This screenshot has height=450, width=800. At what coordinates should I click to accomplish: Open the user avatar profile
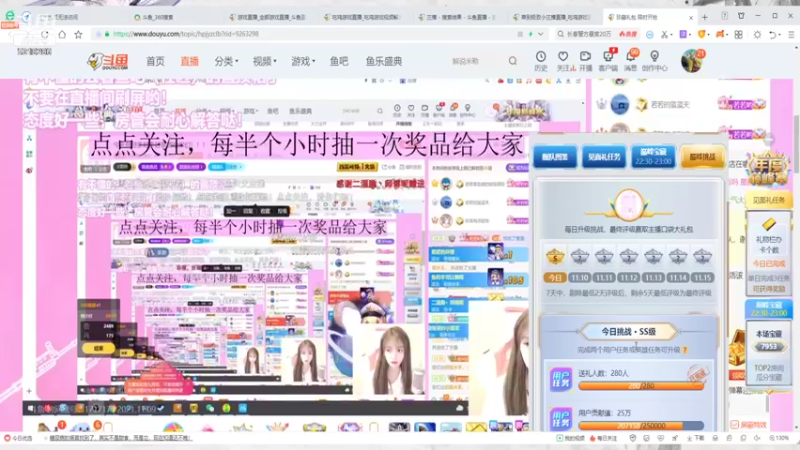692,61
